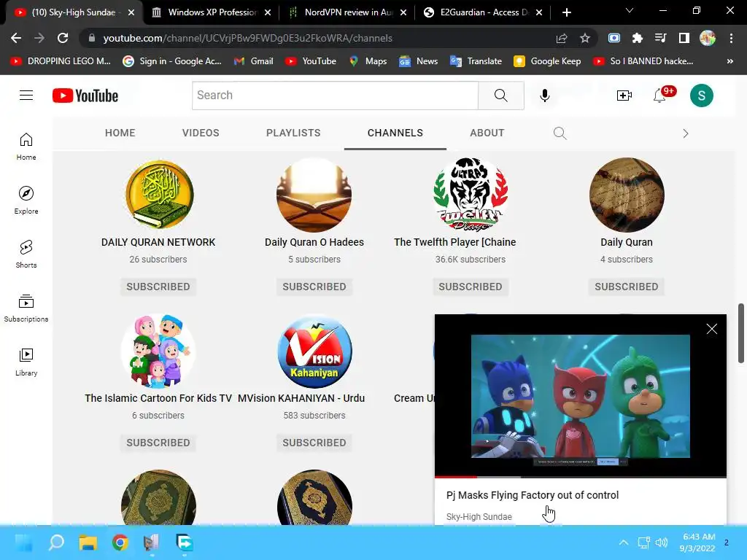
Task: Go to Home in the sidebar
Action: coord(26,146)
